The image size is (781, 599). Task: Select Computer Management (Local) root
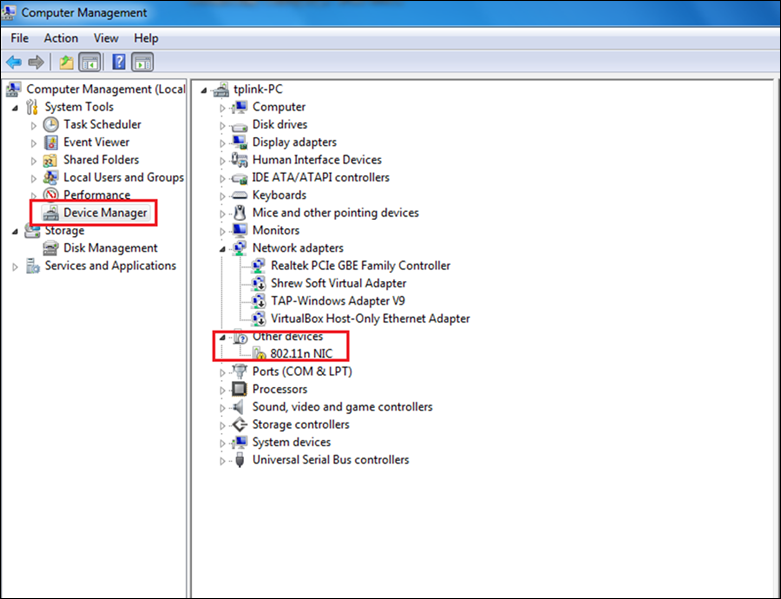[106, 89]
